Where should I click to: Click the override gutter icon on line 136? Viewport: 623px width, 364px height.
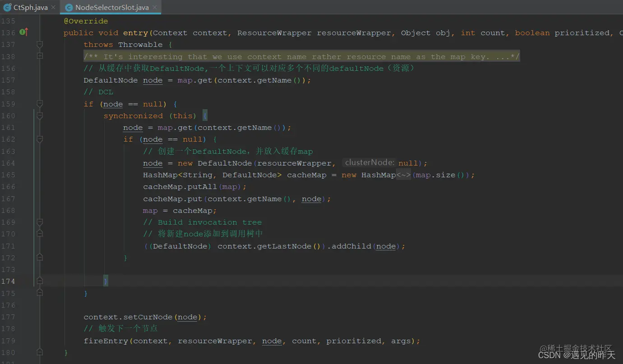click(24, 32)
